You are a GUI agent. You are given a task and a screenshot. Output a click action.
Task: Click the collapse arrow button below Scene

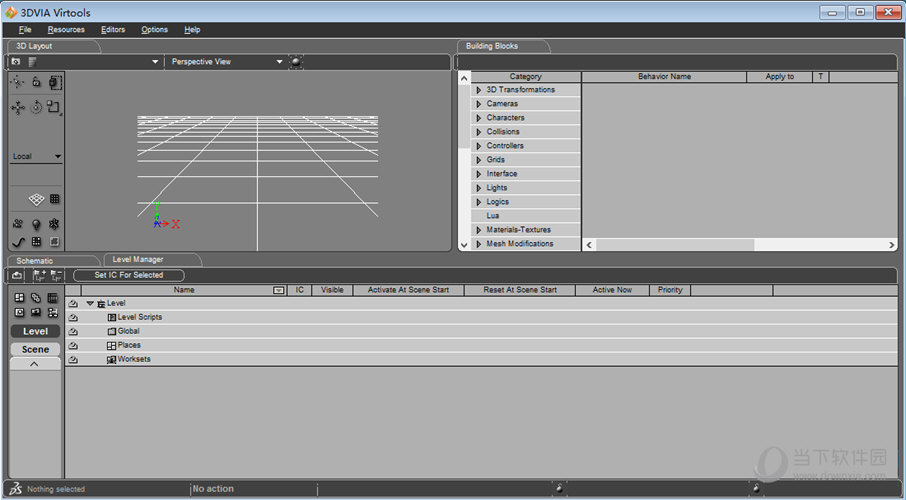(35, 364)
